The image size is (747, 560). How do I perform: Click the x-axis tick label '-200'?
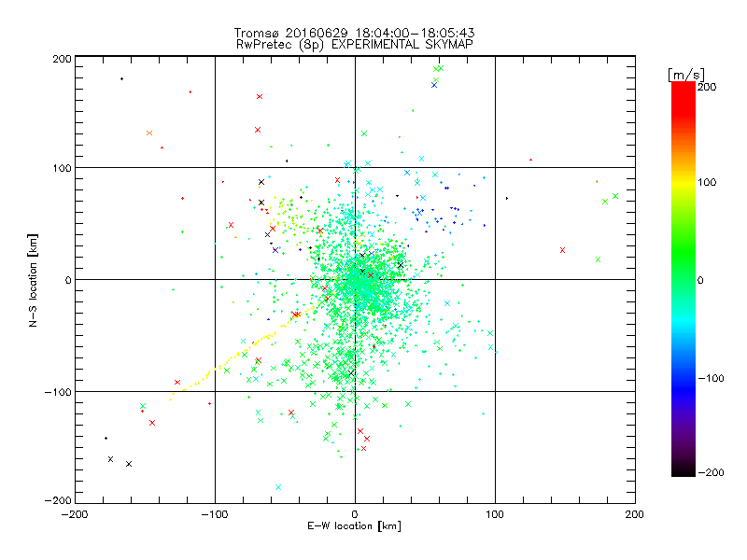click(x=75, y=514)
